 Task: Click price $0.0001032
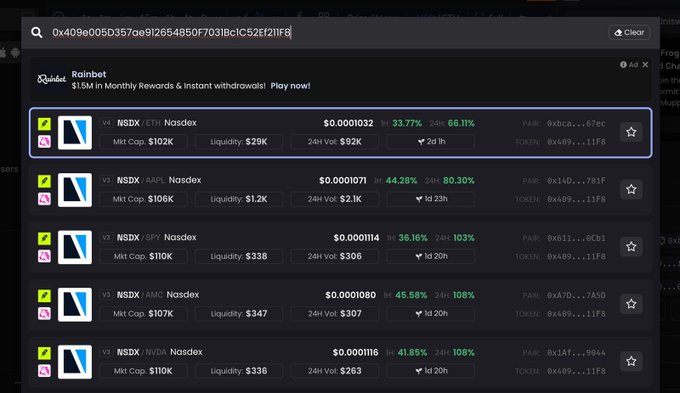348,123
